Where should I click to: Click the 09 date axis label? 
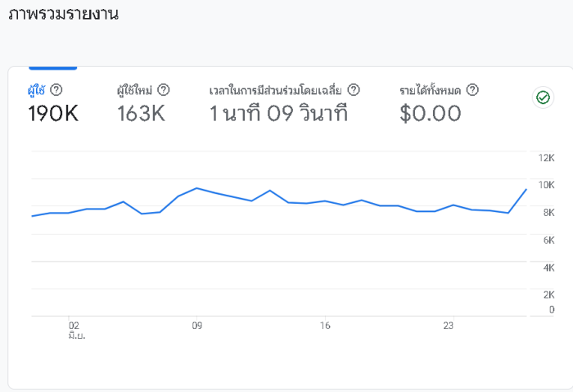tap(196, 325)
